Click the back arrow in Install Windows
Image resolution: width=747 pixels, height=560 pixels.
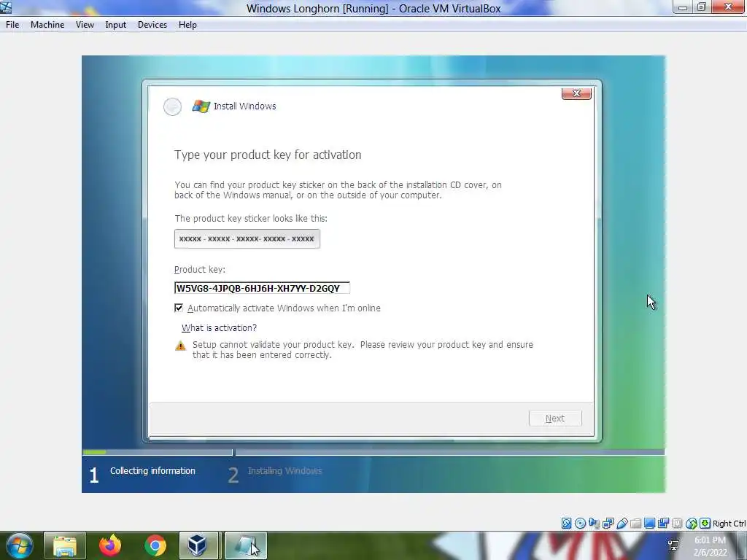172,106
